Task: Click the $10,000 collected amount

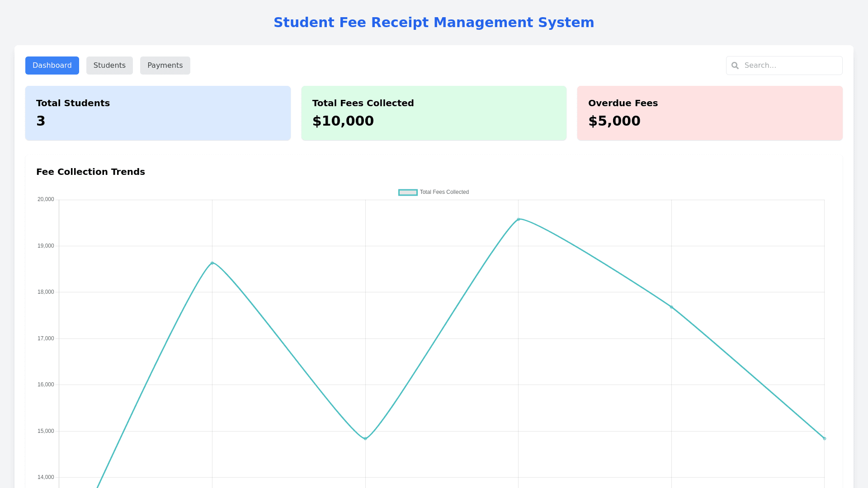Action: (343, 121)
